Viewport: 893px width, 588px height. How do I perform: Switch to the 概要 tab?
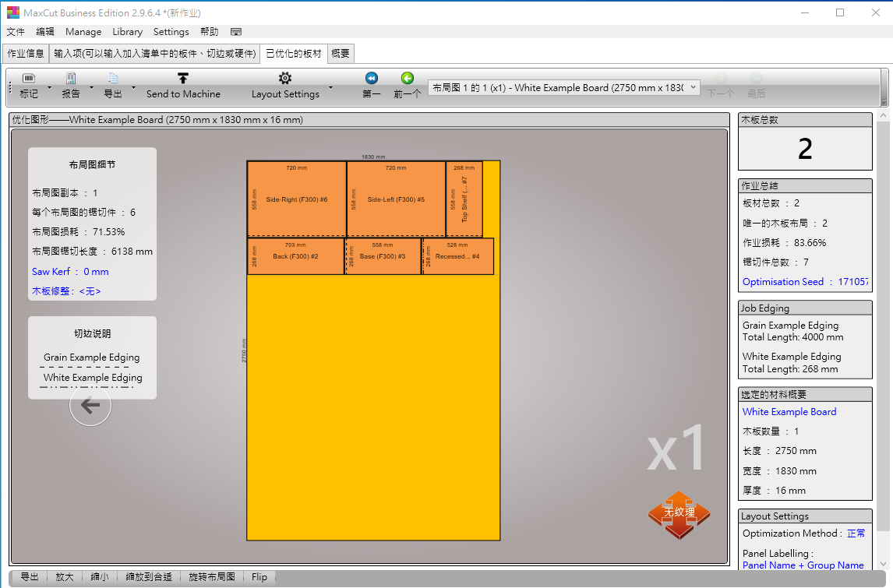click(341, 54)
